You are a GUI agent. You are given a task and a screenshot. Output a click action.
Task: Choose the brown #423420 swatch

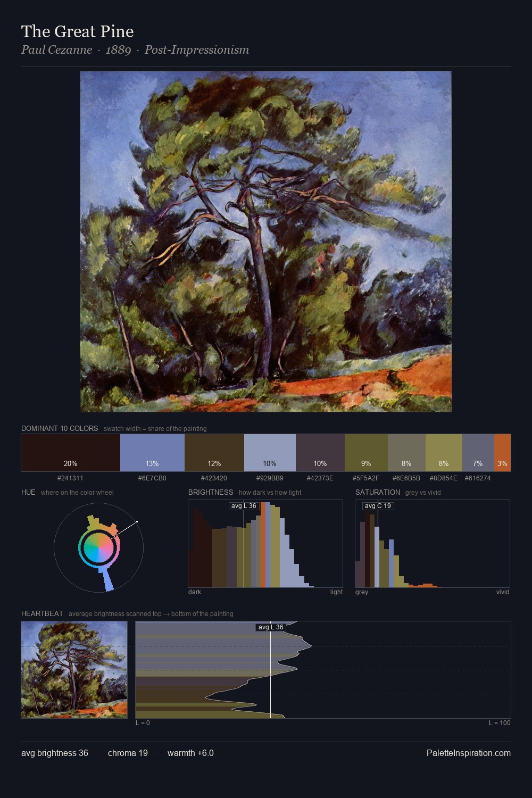coord(214,453)
